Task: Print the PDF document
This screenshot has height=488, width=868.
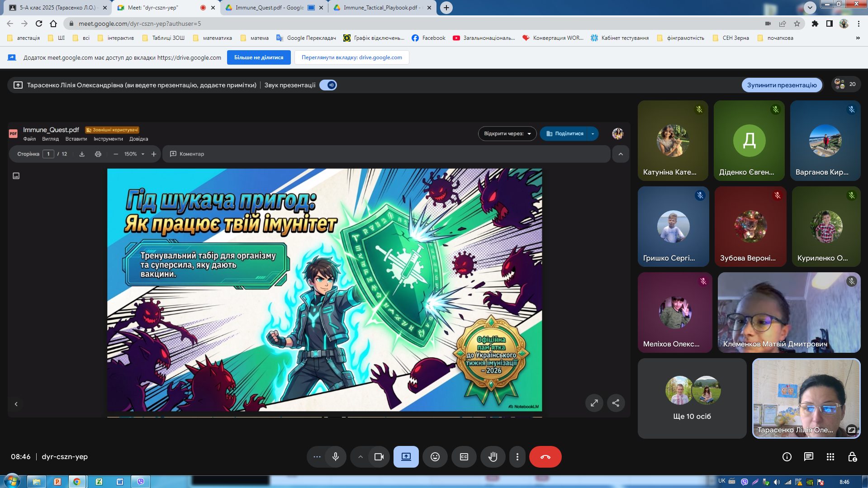Action: tap(98, 154)
